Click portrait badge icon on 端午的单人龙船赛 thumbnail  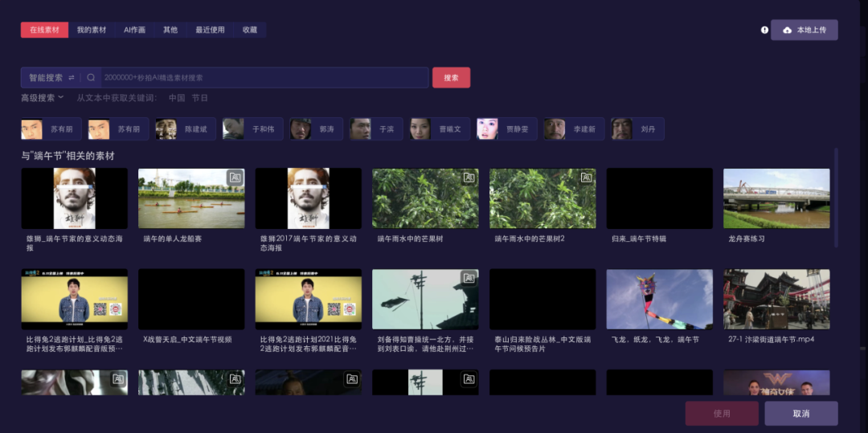pos(235,178)
